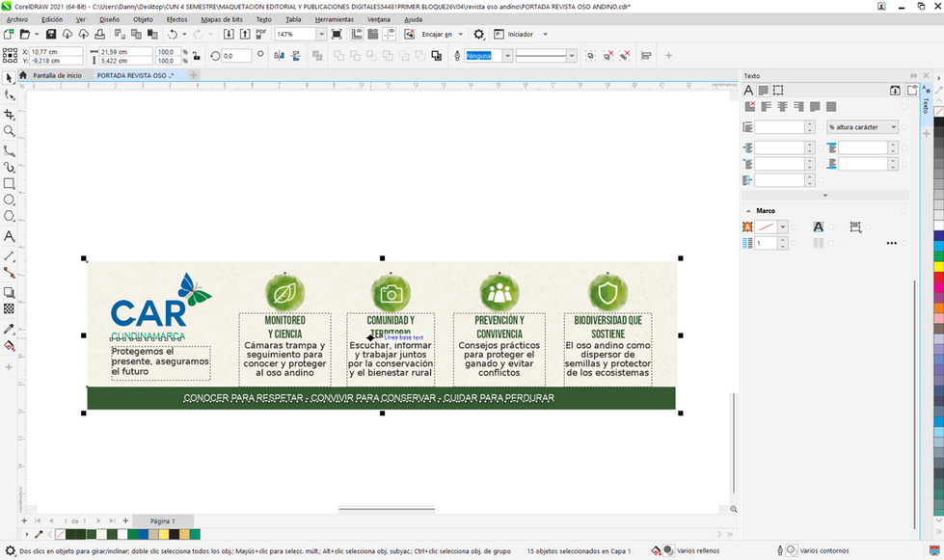Viewport: 944px width, 560px height.
Task: Toggle the ruler display button
Action: pyautogui.click(x=357, y=35)
